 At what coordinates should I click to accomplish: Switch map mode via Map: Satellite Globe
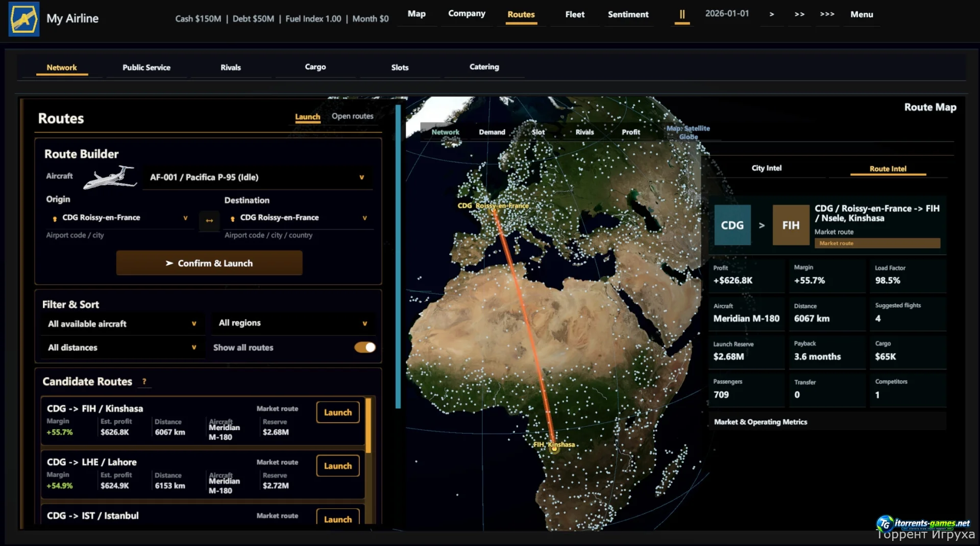(688, 133)
